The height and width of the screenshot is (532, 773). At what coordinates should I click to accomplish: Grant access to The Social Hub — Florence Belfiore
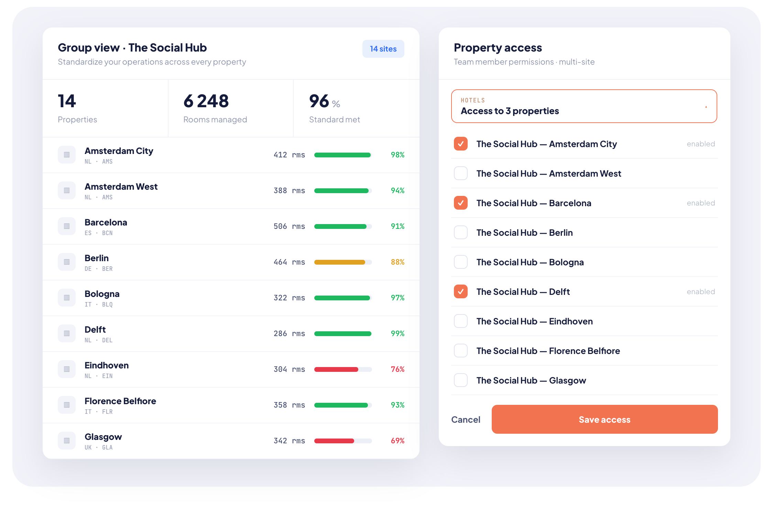pyautogui.click(x=461, y=351)
